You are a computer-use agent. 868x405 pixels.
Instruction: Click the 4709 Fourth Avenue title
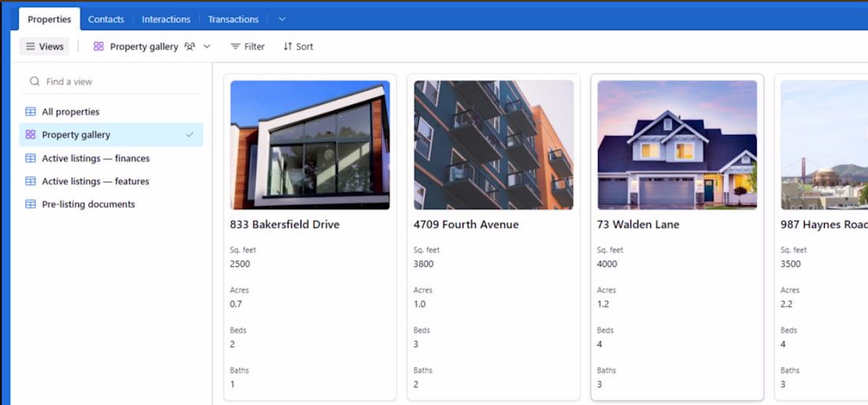point(466,224)
